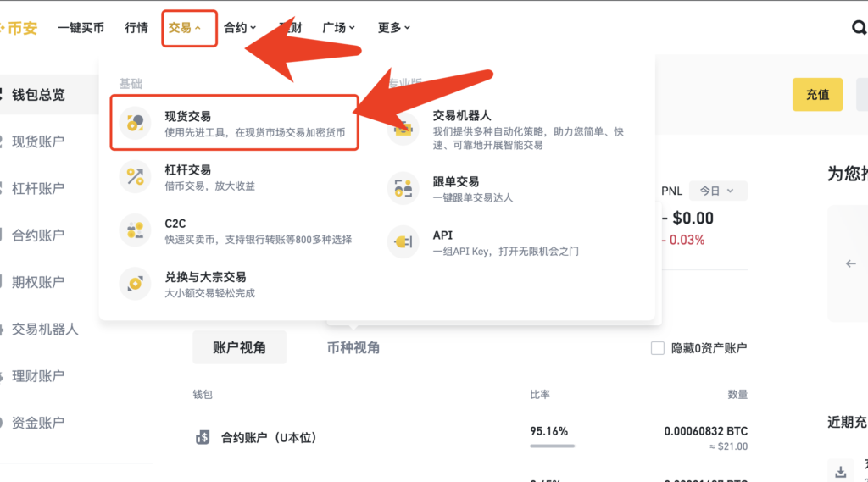Click the 0.00060832 BTC amount
Viewport: 868px width, 482px height.
pos(706,431)
